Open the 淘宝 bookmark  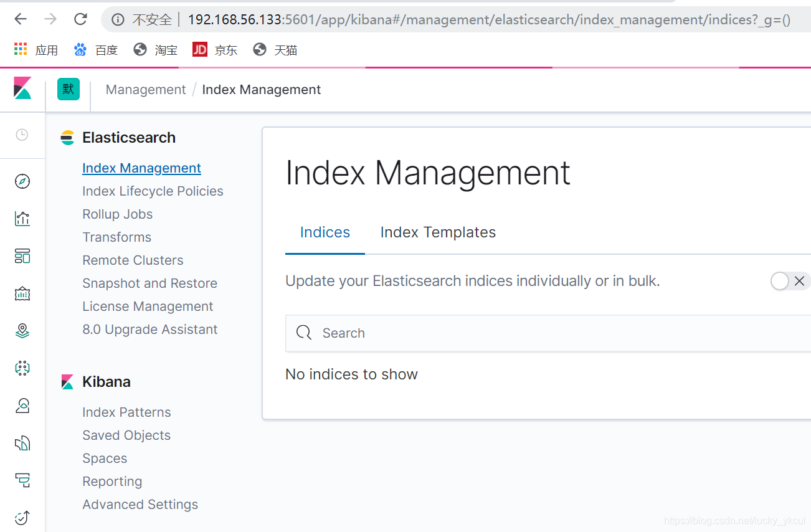[x=156, y=50]
